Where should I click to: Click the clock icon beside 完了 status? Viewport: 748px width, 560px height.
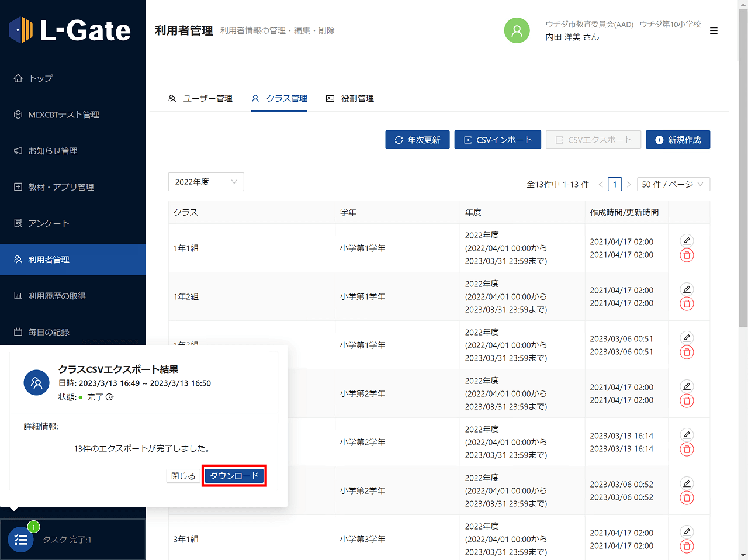pos(109,397)
